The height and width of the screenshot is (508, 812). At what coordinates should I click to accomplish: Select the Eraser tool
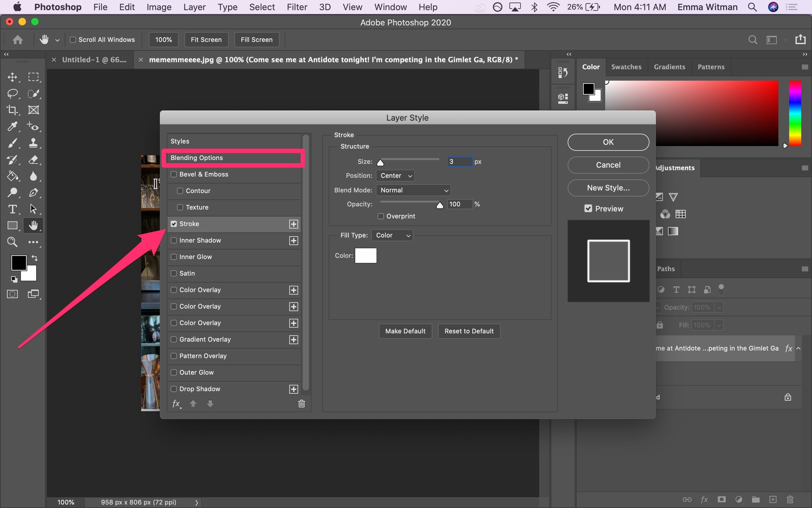click(x=33, y=160)
